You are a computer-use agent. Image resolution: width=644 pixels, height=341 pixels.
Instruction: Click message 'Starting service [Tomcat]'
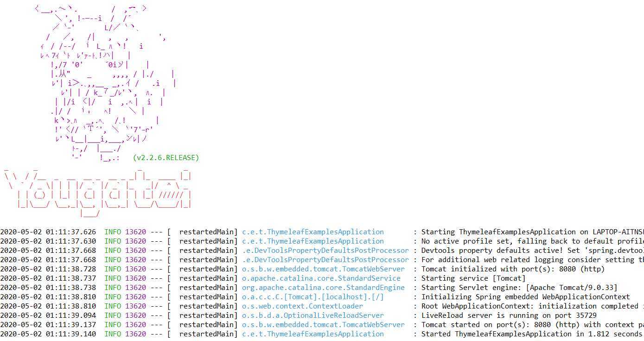click(x=473, y=278)
